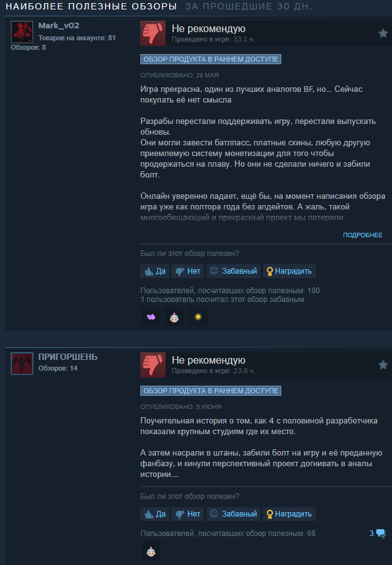Click the yellow glowing award icon
Screen dimensions: 392x565
tap(198, 316)
